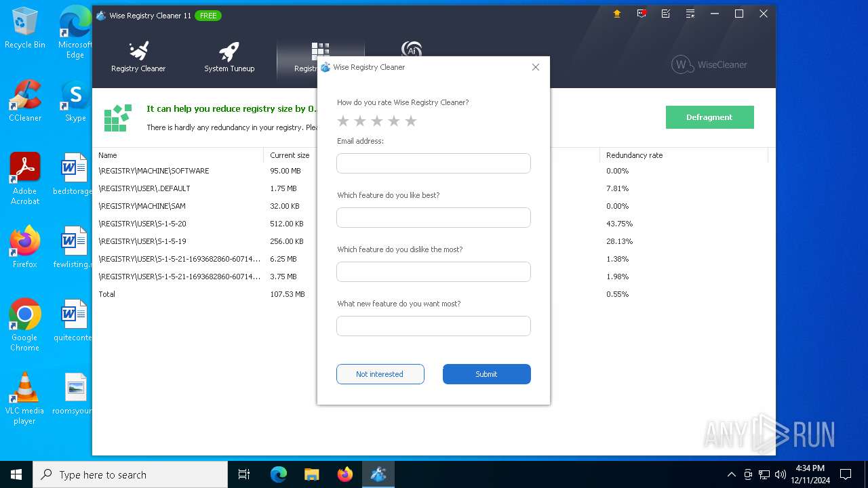Expand the hidden system tray icons
This screenshot has width=868, height=488.
tap(731, 474)
